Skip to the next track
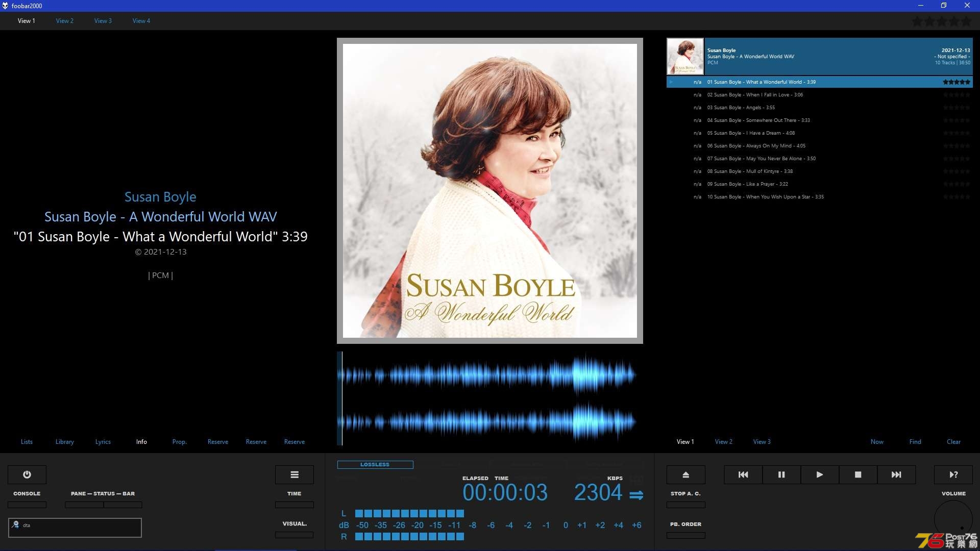Image resolution: width=980 pixels, height=551 pixels. (x=896, y=474)
